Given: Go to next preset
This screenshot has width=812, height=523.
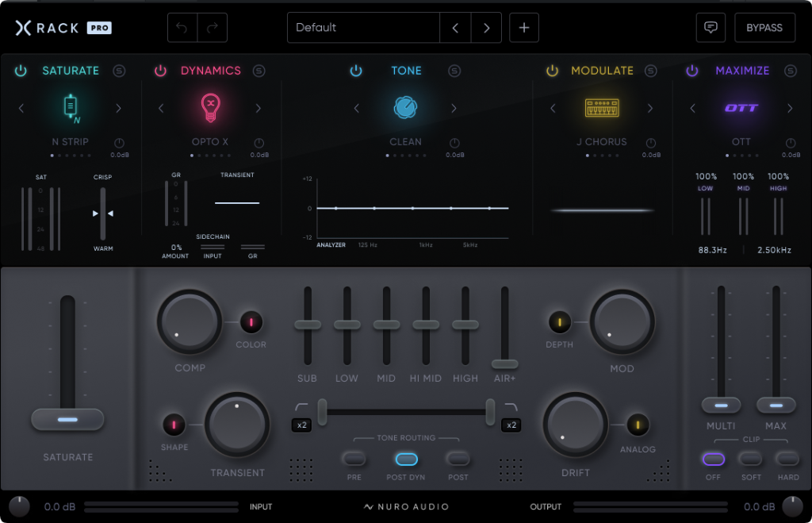Looking at the screenshot, I should pos(486,28).
